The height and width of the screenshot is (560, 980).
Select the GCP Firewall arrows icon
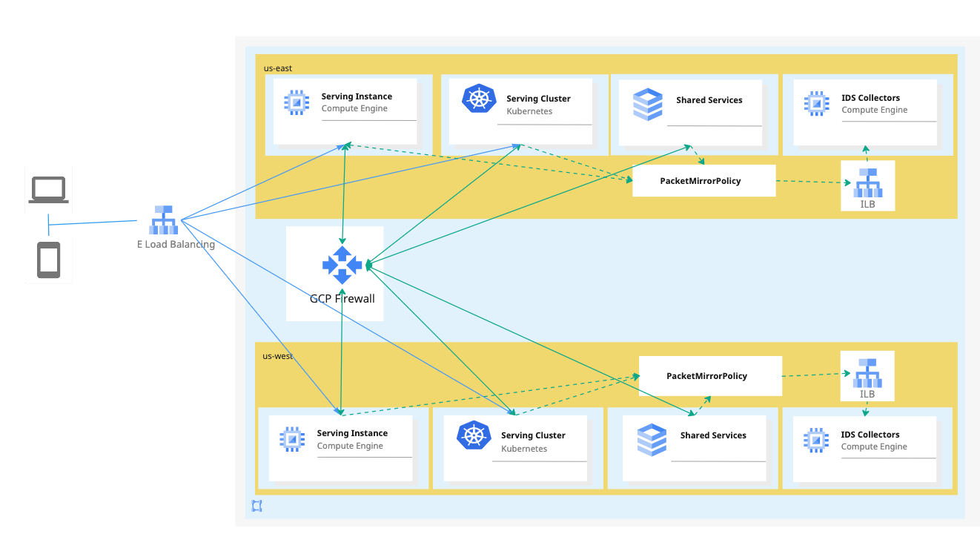coord(342,265)
